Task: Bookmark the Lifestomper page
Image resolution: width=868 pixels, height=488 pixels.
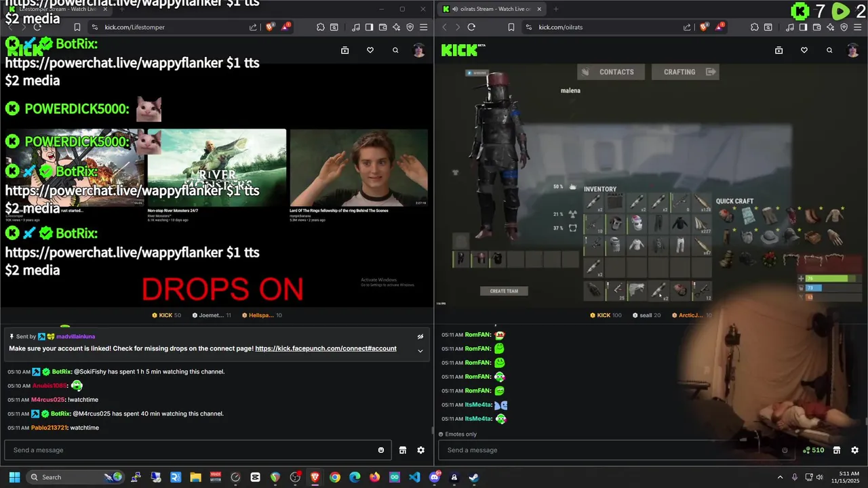Action: coord(77,27)
